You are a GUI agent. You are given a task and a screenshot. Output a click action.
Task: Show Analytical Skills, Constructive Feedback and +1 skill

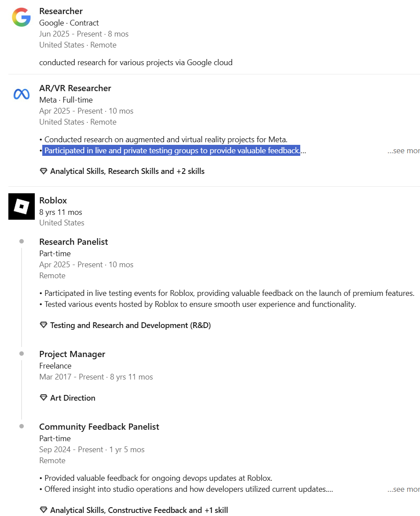(x=139, y=510)
